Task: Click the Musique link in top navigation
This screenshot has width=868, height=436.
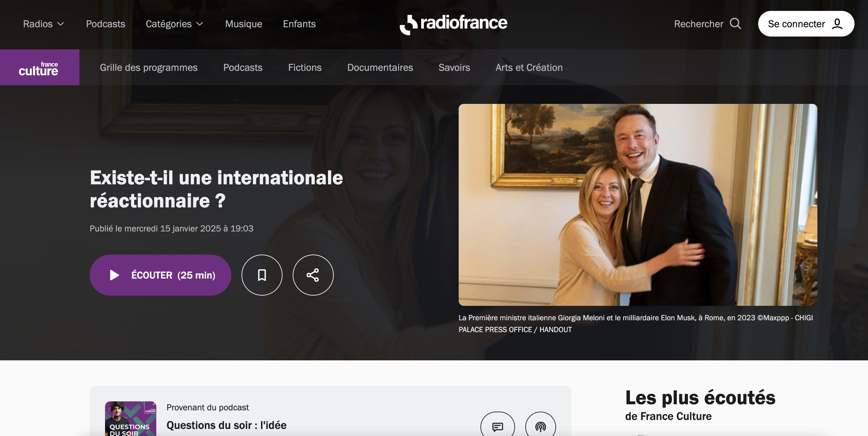Action: [243, 24]
